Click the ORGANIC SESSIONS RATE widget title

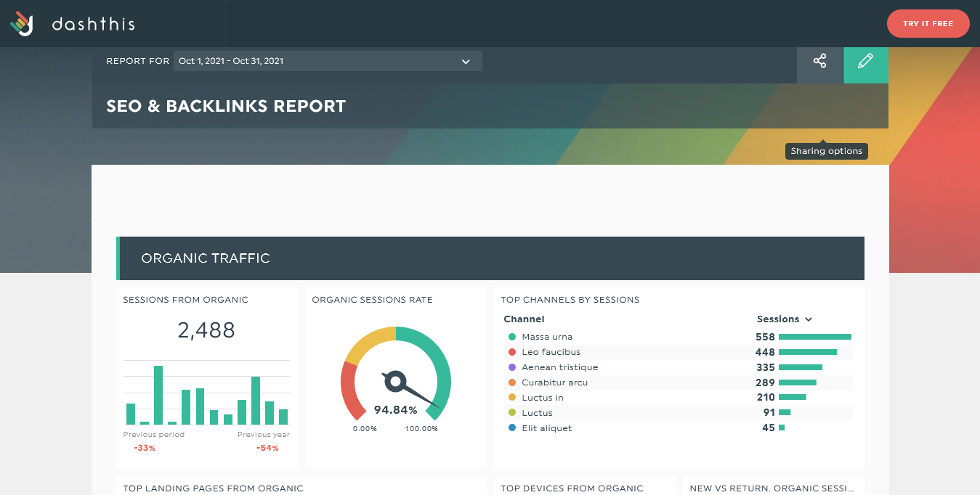[372, 300]
